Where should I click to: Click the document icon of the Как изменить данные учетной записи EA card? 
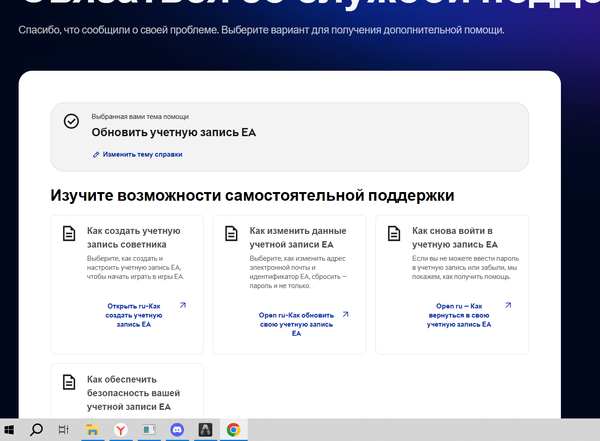click(231, 233)
